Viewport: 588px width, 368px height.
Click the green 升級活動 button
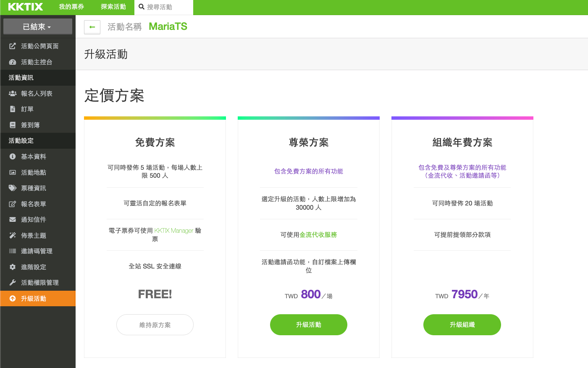(308, 325)
